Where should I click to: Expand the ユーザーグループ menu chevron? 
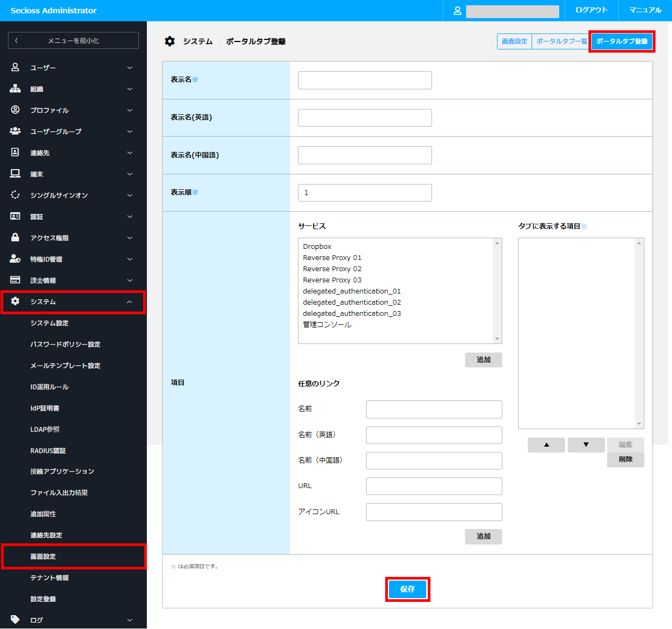tap(130, 131)
